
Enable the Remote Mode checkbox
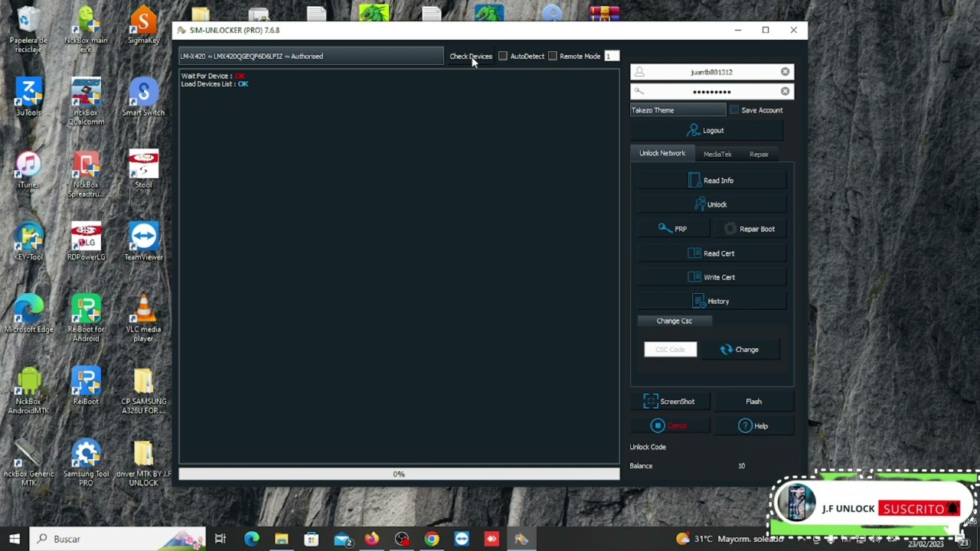click(x=553, y=56)
